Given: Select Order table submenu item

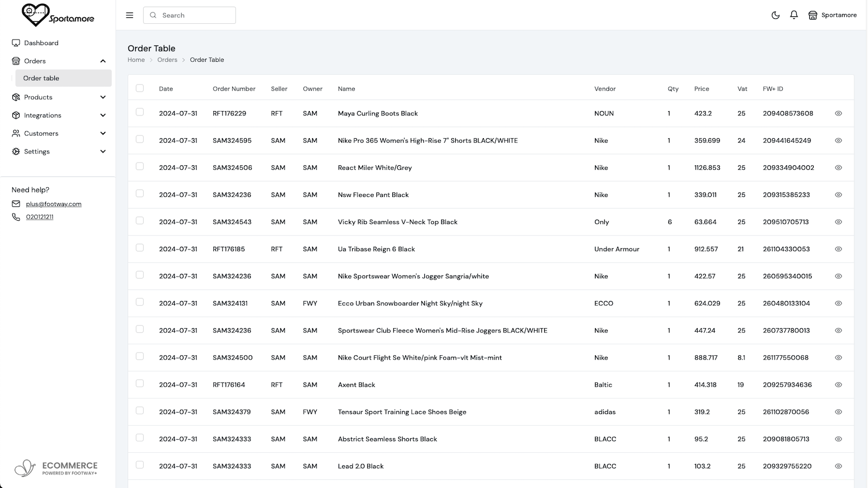Looking at the screenshot, I should pos(63,78).
